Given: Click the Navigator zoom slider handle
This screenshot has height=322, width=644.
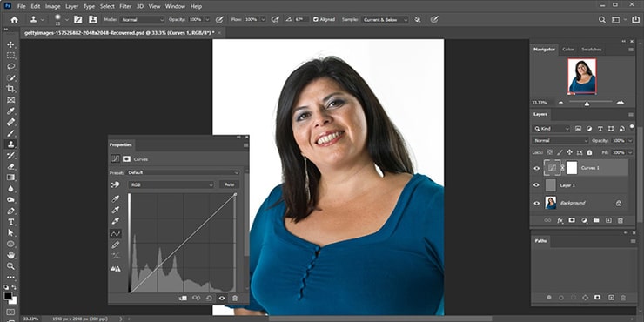Looking at the screenshot, I should click(587, 104).
